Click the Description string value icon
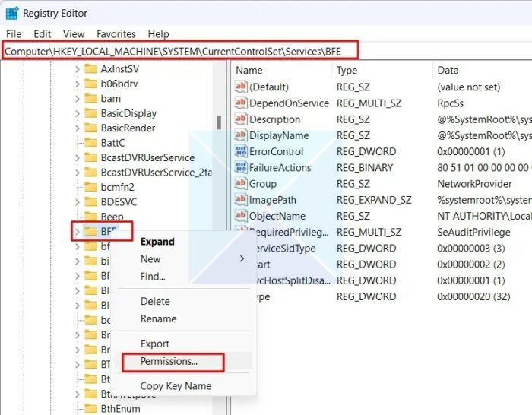This screenshot has height=415, width=532. point(241,119)
